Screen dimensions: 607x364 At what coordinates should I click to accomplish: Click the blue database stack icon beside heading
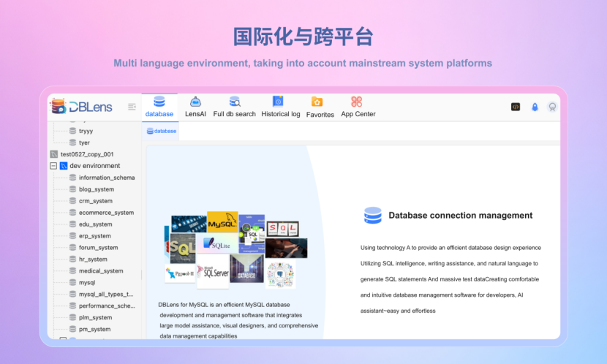pos(373,216)
